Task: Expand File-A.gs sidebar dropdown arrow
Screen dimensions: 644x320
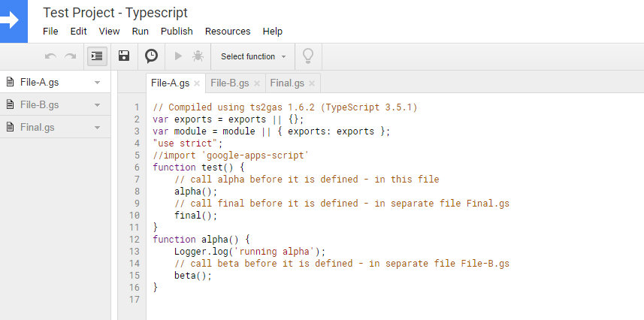Action: 97,83
